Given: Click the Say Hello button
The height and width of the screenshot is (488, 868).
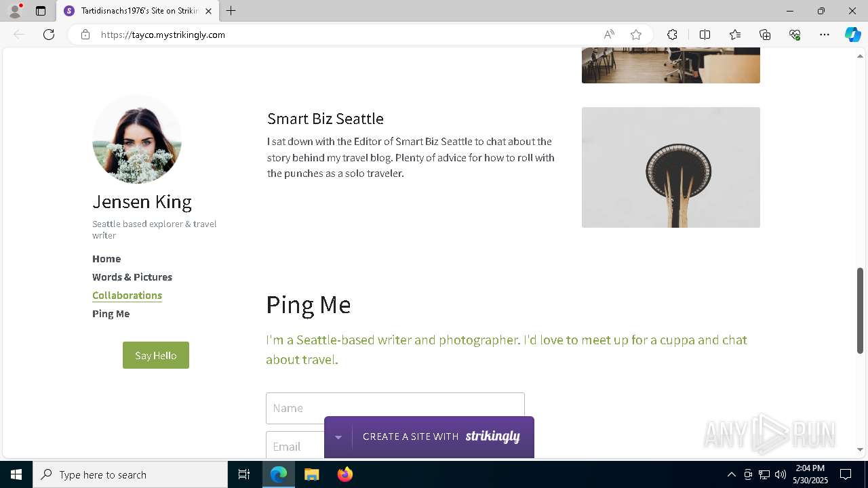Looking at the screenshot, I should pos(156,355).
